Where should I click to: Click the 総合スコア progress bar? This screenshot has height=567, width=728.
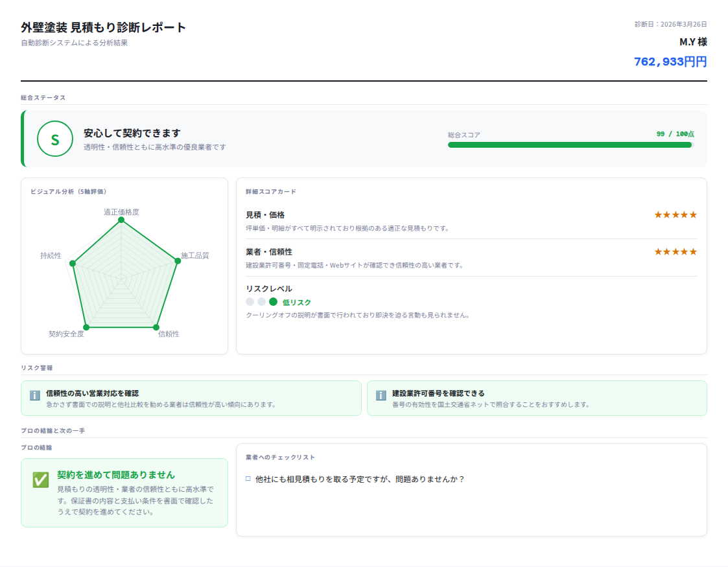[570, 145]
